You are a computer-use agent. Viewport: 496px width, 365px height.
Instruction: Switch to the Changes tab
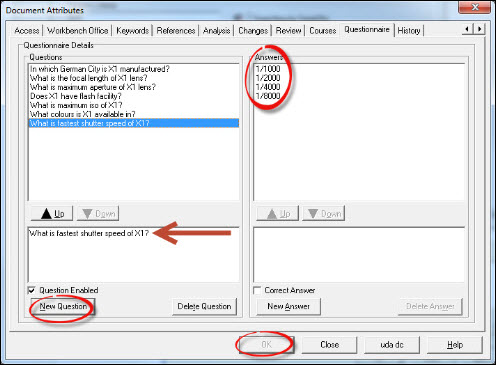[253, 31]
